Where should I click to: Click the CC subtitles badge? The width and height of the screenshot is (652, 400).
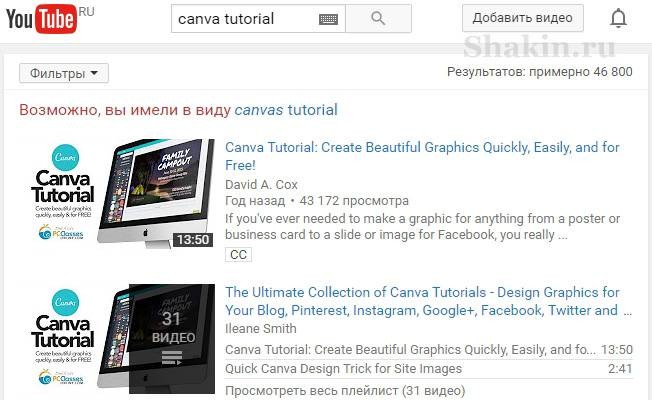tap(238, 254)
